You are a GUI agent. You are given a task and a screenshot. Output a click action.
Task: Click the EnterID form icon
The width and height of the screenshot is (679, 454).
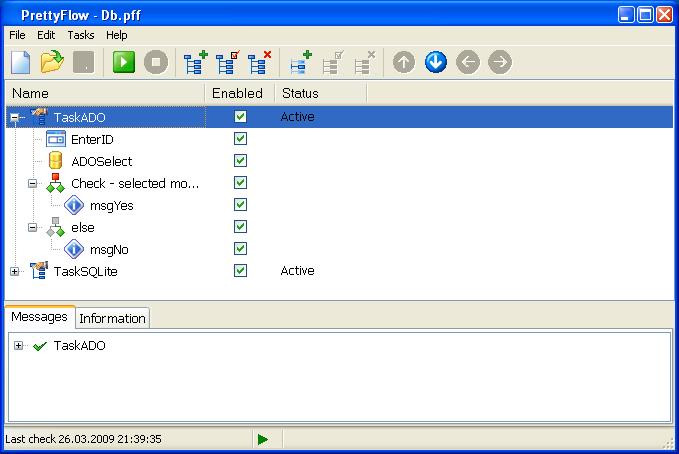coord(56,139)
